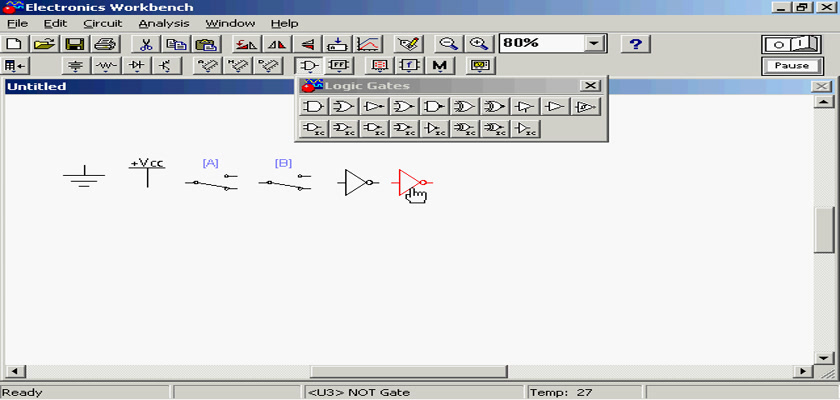
Task: Pick the 2-input AND gate in palette
Action: click(314, 107)
